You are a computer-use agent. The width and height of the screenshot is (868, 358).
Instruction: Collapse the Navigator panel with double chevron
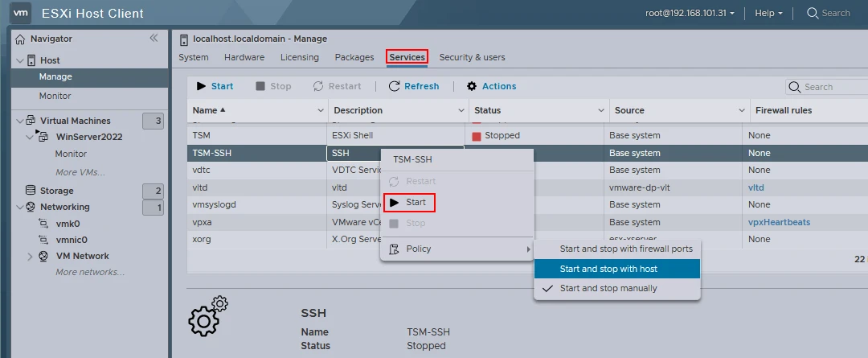[x=154, y=38]
